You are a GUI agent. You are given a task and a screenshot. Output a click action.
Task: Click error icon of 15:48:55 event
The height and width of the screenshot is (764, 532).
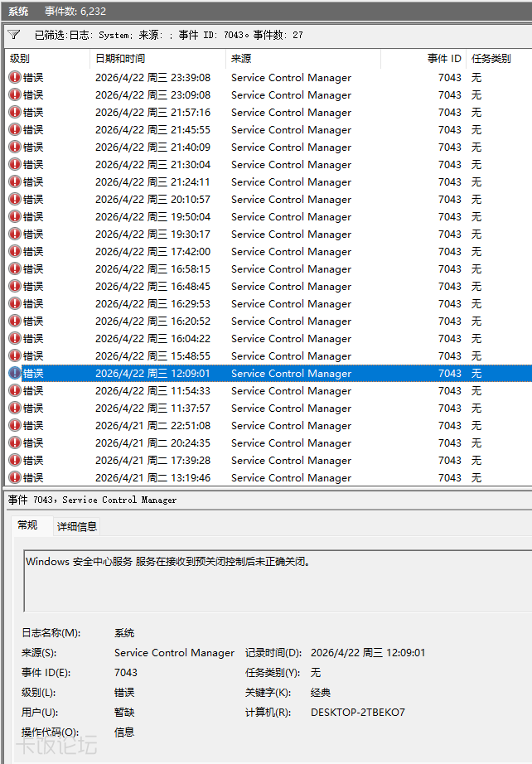tap(15, 355)
